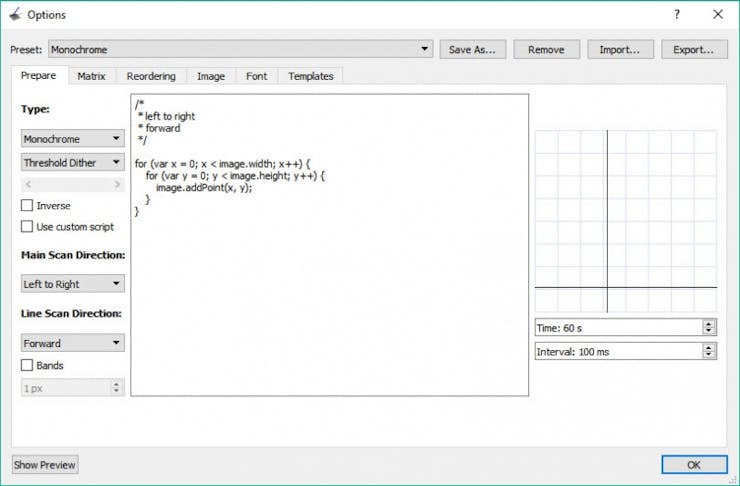Click the 'image.addPoint(x, y);' code line
740x486 pixels.
point(204,187)
